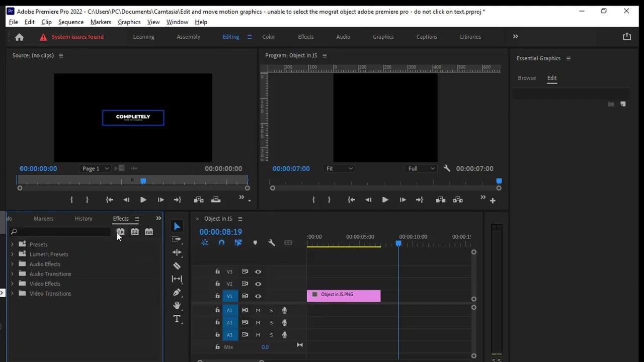This screenshot has width=644, height=362.
Task: Move the Program monitor playhead marker
Action: 499,181
